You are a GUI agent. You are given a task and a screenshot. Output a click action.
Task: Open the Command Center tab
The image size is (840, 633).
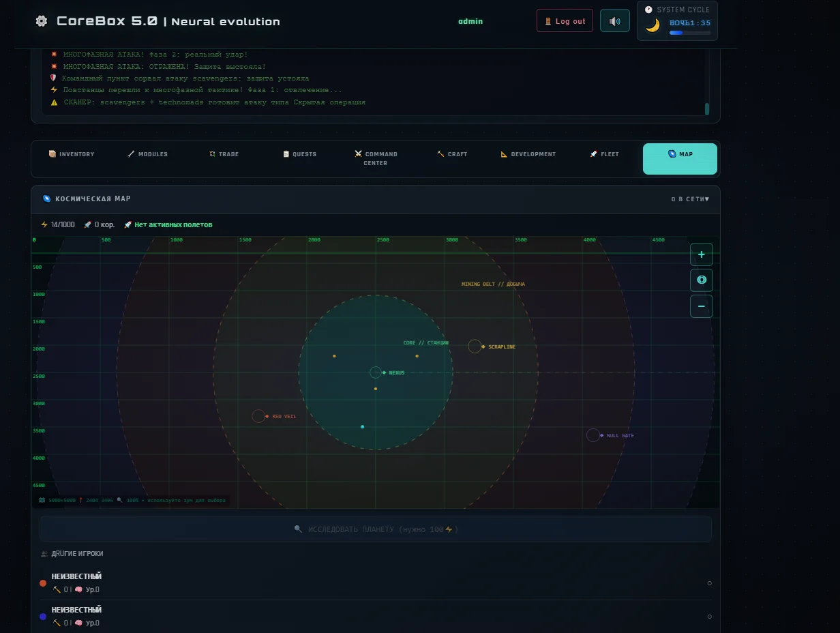[376, 158]
